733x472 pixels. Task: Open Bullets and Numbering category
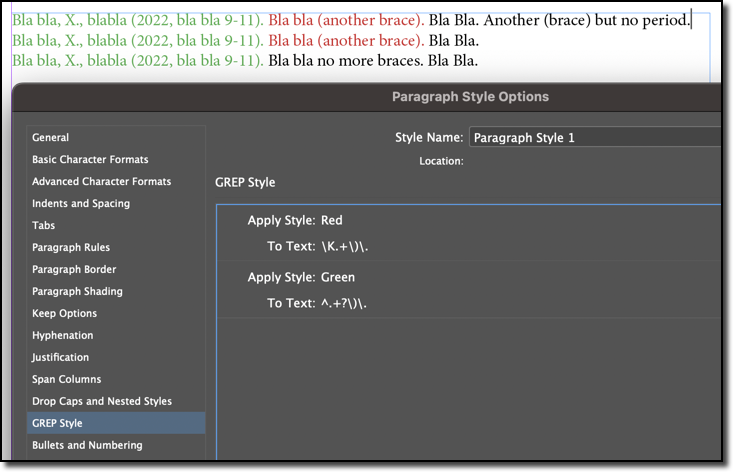click(87, 446)
